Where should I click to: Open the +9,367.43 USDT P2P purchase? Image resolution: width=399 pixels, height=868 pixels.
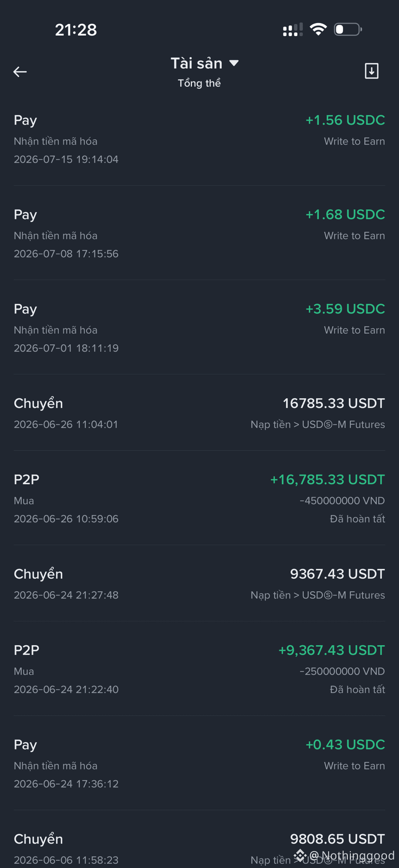point(199,669)
